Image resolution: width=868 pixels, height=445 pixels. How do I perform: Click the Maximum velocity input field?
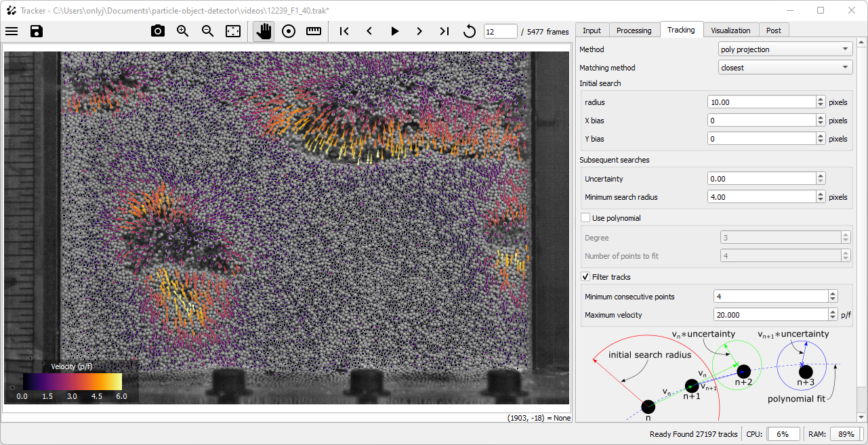770,315
